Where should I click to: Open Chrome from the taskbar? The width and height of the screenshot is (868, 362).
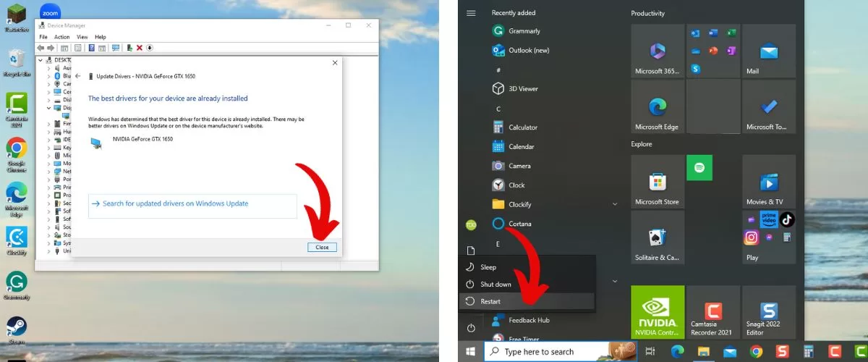point(757,352)
